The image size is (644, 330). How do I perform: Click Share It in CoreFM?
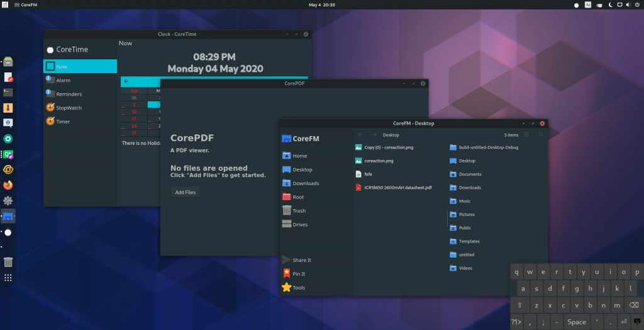coord(301,260)
